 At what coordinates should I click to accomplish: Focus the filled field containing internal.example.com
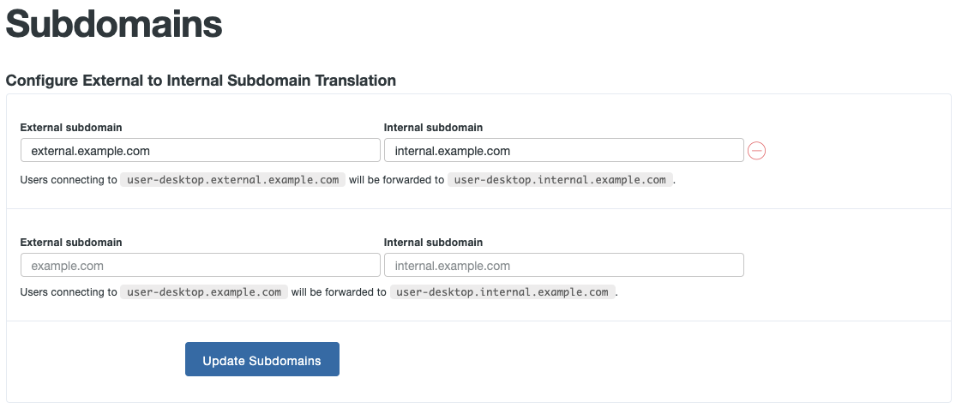click(x=563, y=151)
